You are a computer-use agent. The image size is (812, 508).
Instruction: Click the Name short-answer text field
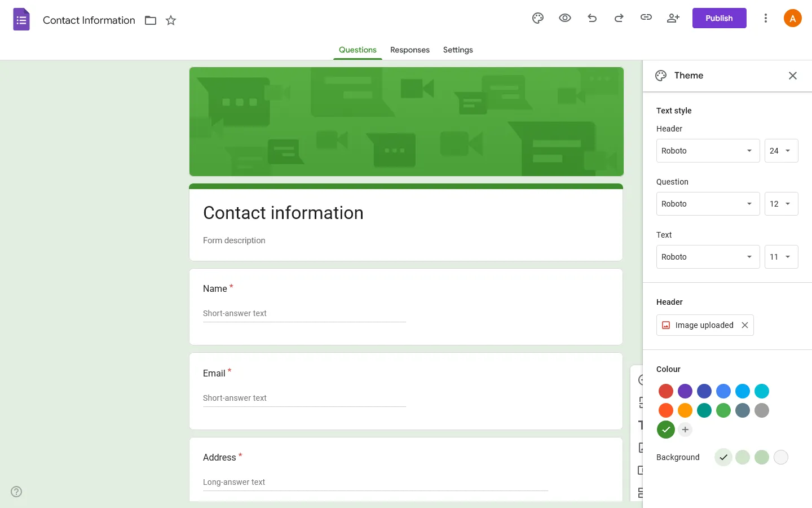[304, 313]
